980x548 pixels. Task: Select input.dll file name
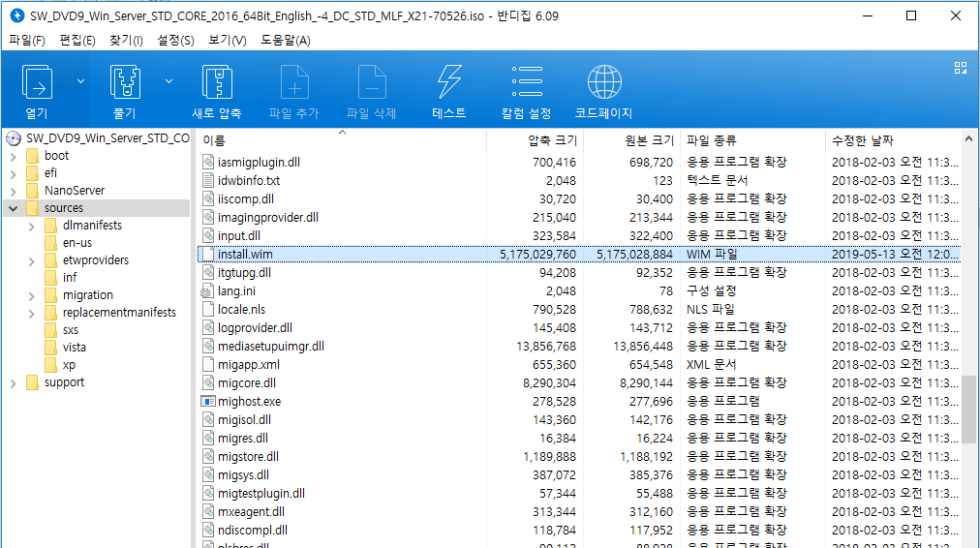coord(239,236)
